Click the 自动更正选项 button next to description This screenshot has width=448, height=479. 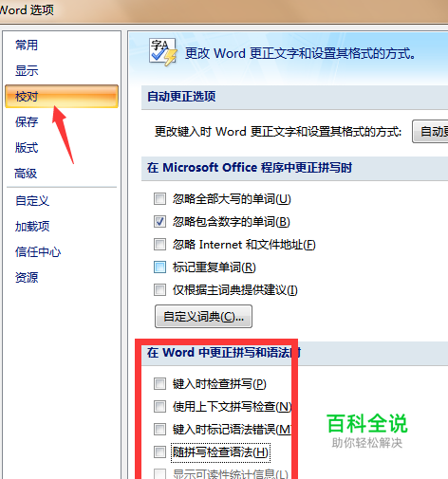pyautogui.click(x=430, y=131)
